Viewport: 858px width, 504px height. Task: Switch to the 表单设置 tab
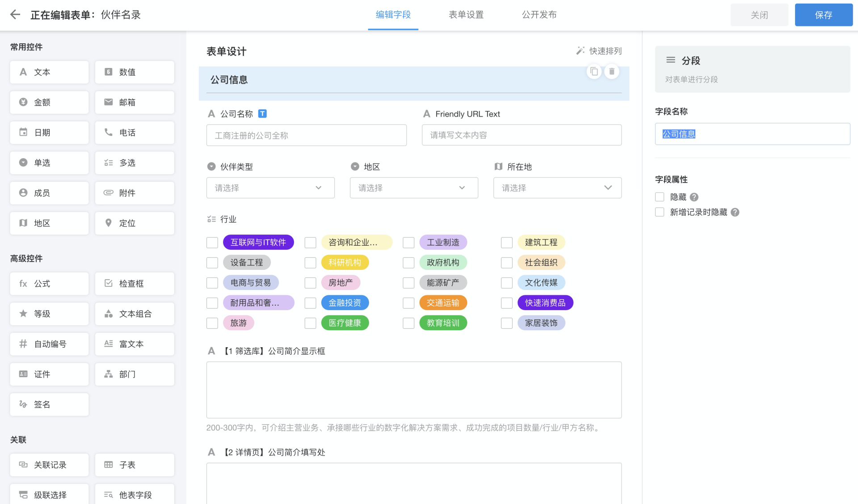tap(466, 15)
